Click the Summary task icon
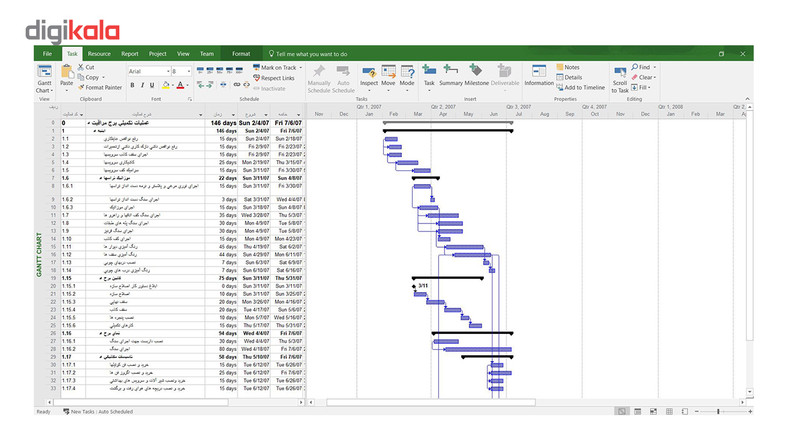Image resolution: width=800 pixels, height=438 pixels. pyautogui.click(x=451, y=75)
